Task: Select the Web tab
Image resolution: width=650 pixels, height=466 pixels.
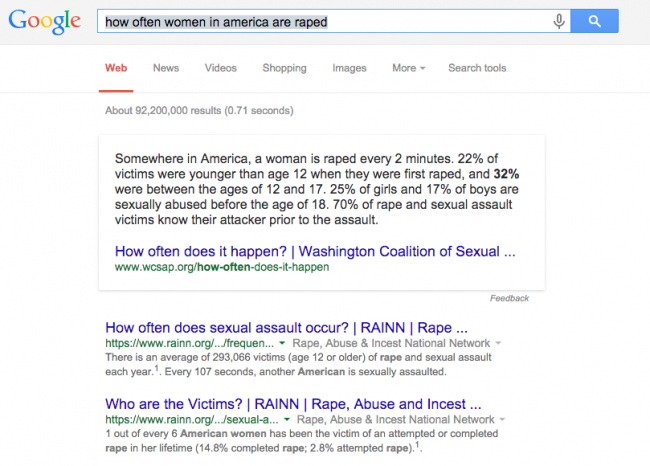Action: 116,68
